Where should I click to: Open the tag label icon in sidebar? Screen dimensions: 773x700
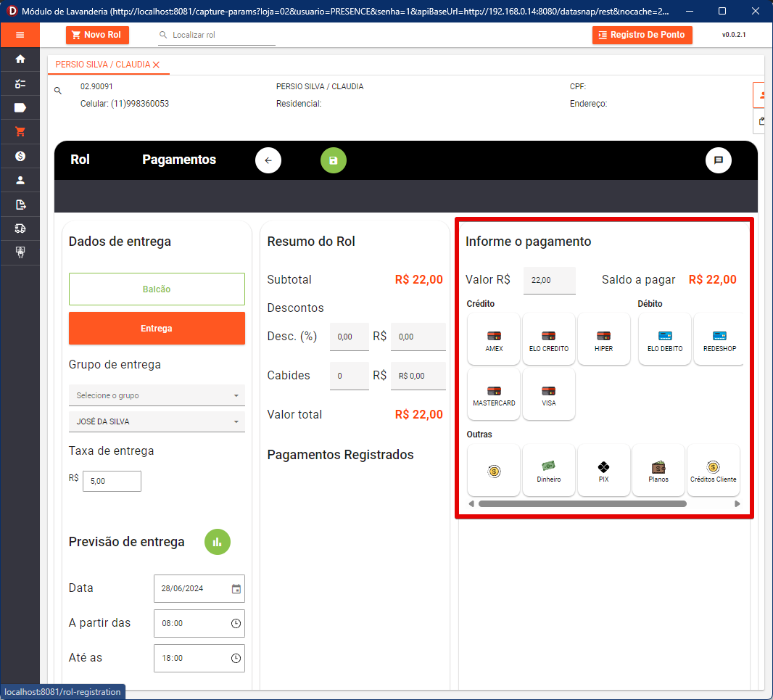tap(20, 107)
